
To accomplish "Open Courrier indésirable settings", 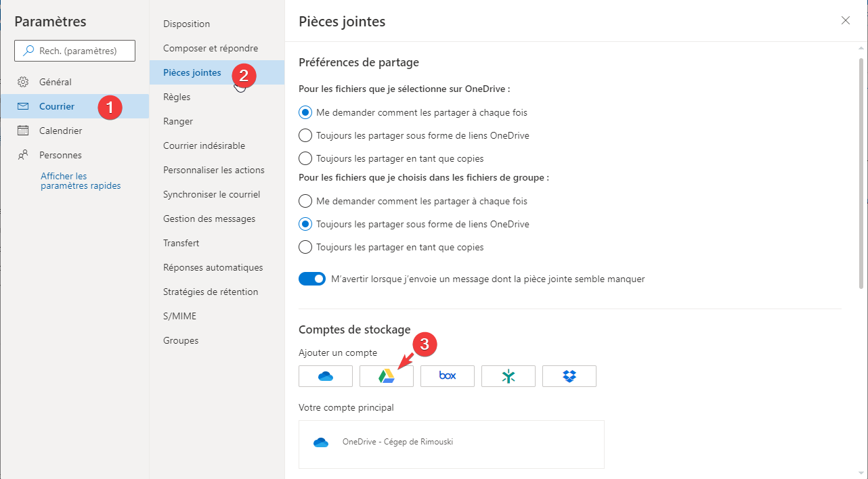I will pyautogui.click(x=217, y=145).
